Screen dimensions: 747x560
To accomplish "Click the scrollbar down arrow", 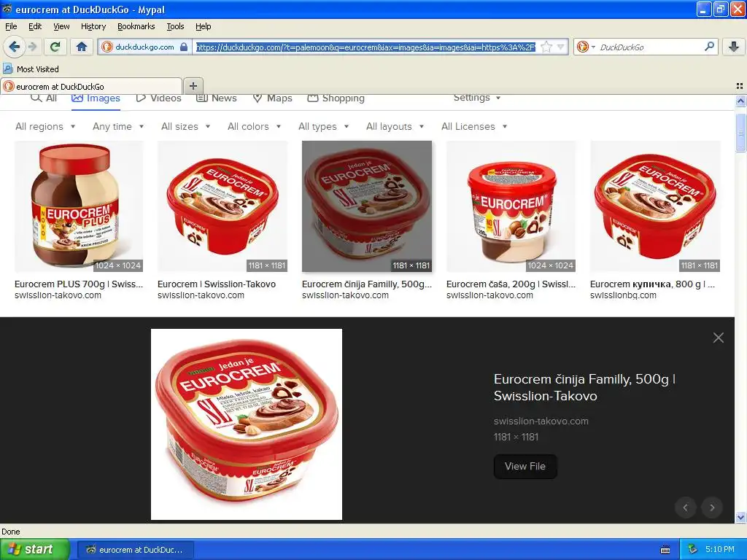I will (740, 517).
